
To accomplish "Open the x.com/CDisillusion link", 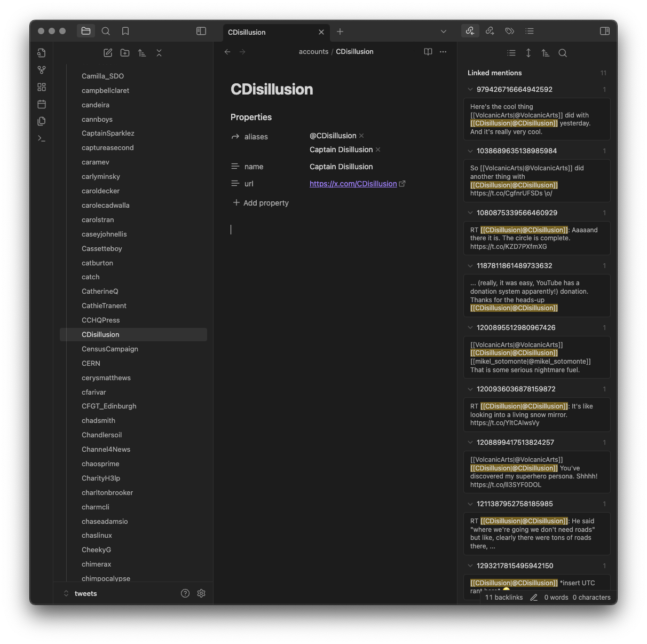I will (353, 184).
